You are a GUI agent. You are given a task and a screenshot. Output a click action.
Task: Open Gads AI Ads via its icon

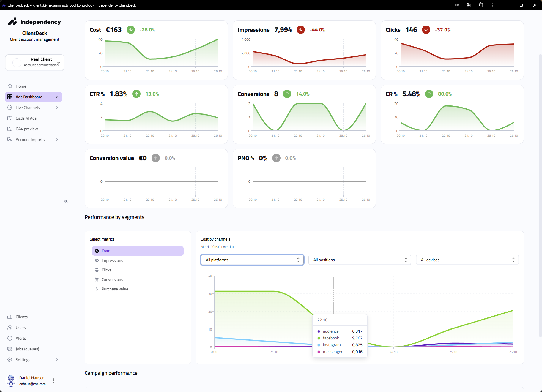click(x=10, y=118)
